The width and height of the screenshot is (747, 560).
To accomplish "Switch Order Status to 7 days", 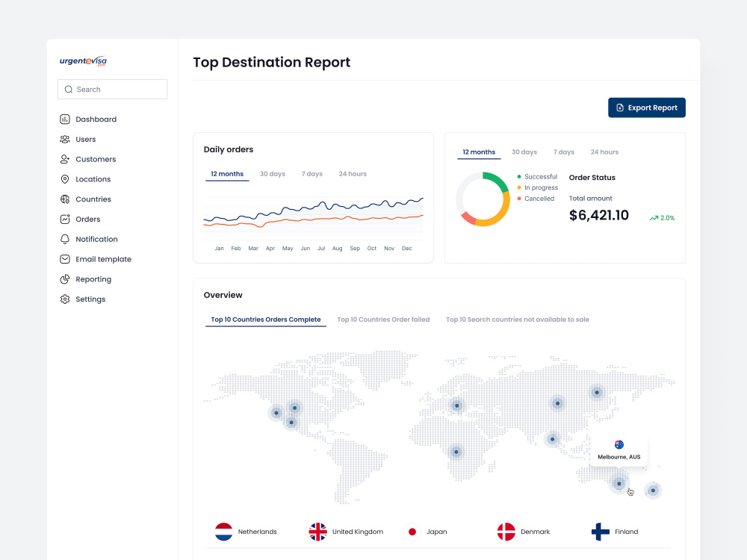I will click(563, 152).
